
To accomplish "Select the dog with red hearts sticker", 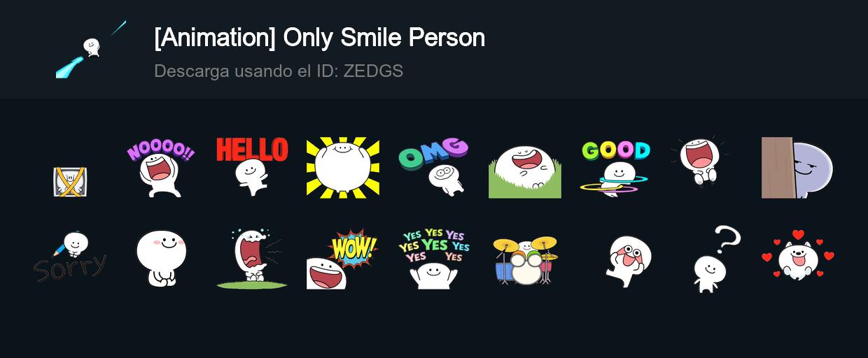I will click(798, 258).
